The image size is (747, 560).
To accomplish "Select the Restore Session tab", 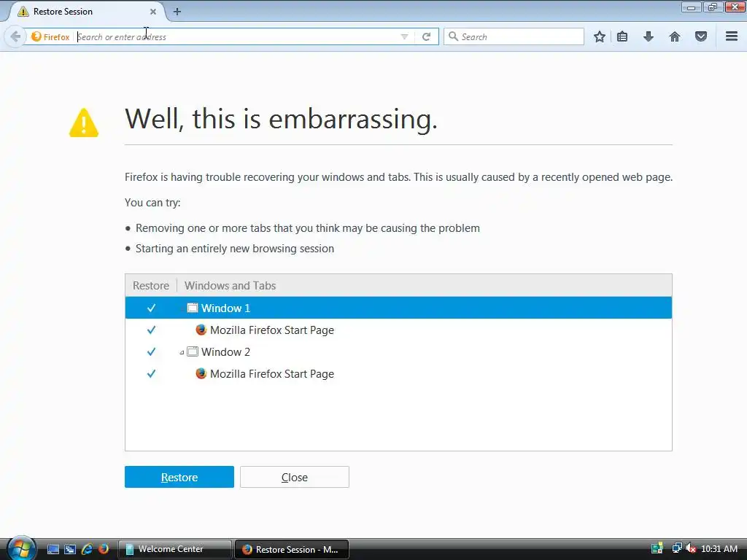I will (85, 12).
